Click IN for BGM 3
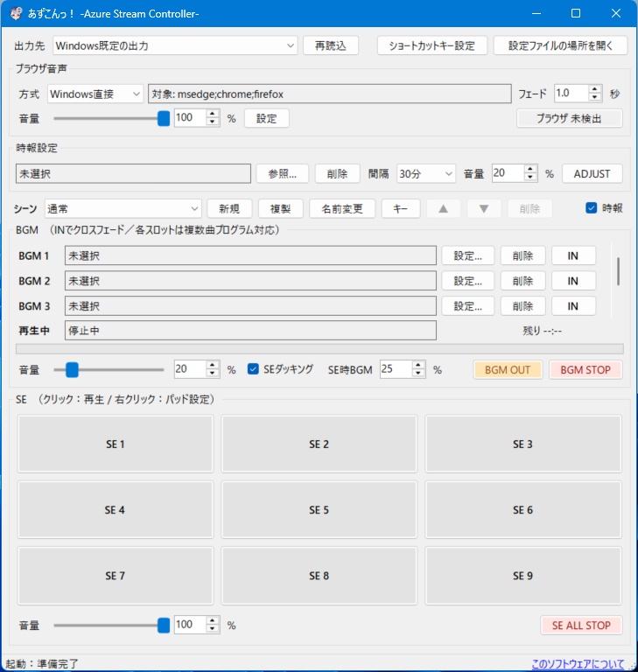The width and height of the screenshot is (638, 672). point(573,306)
